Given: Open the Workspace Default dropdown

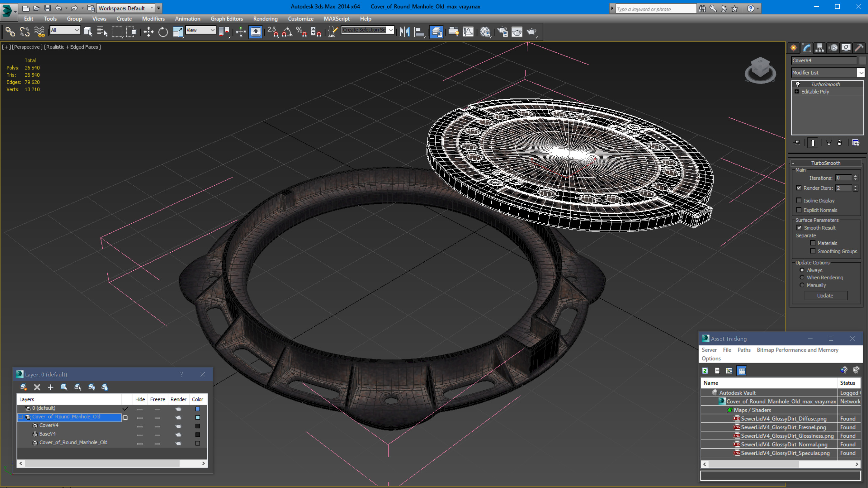Looking at the screenshot, I should (126, 8).
